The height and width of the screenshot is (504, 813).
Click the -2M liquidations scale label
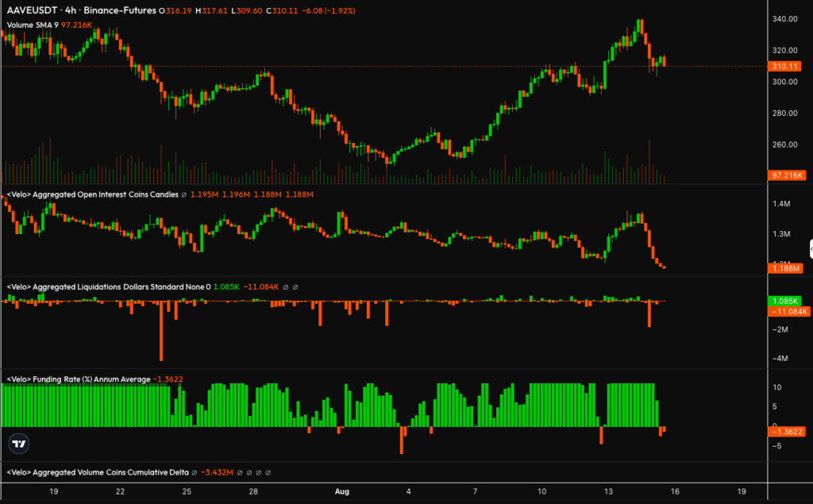pyautogui.click(x=780, y=329)
